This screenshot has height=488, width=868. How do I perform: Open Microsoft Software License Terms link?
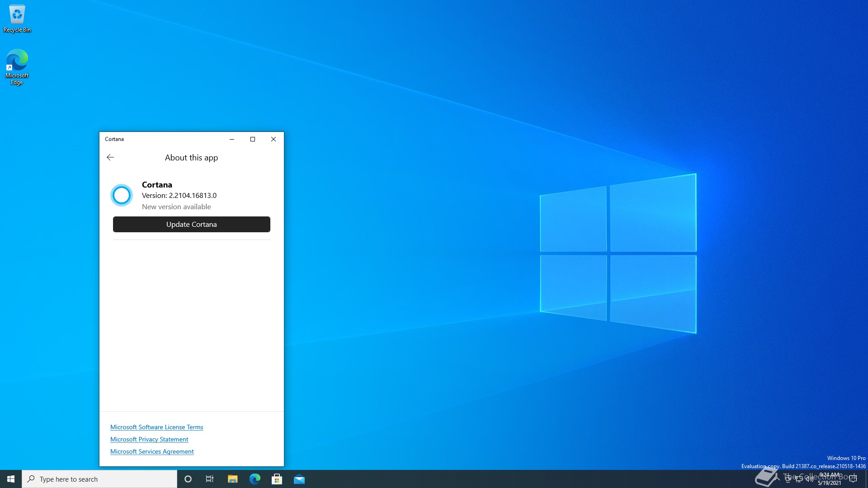coord(157,427)
